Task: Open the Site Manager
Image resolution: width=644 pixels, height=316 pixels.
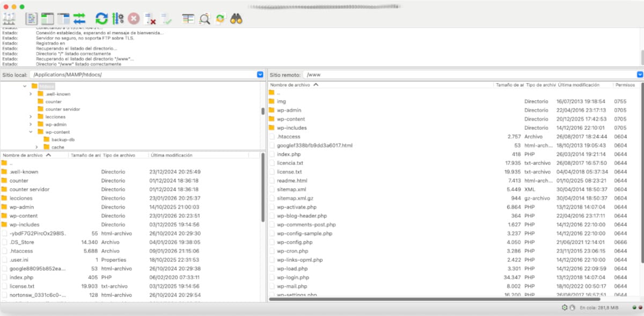Action: click(x=9, y=19)
